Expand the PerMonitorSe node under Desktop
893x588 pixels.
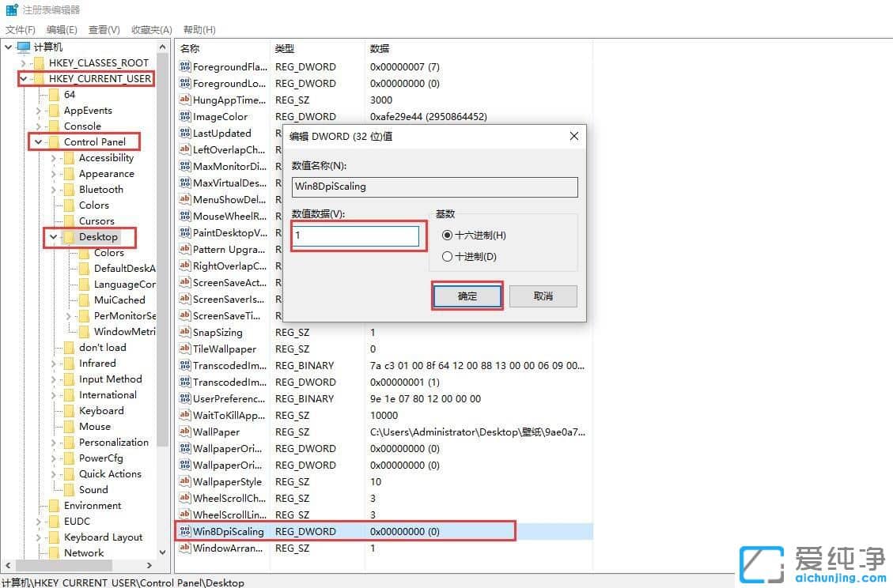(x=70, y=315)
